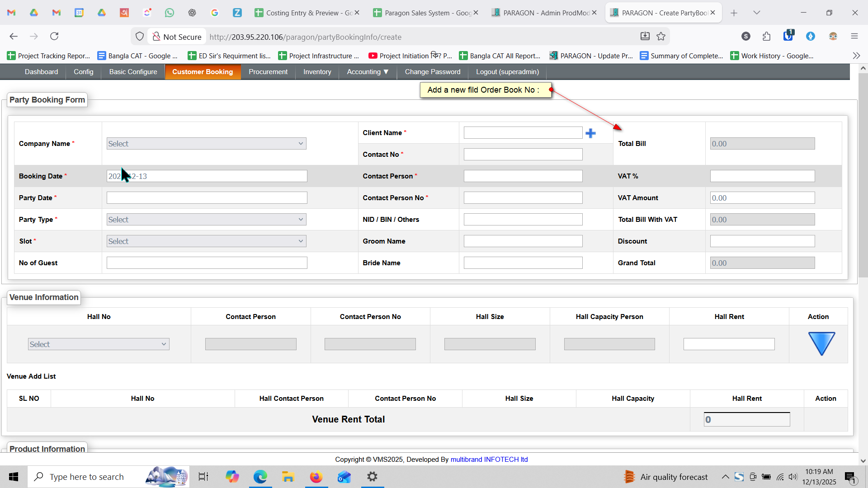Click the install page download icon in address bar
Screen dimensions: 868x488
point(645,37)
